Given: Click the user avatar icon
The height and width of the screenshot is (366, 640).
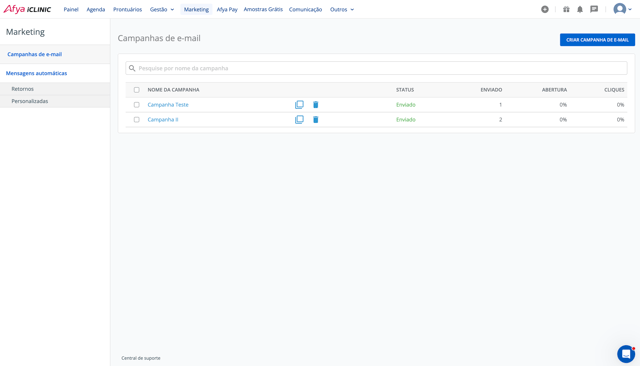Looking at the screenshot, I should click(620, 9).
